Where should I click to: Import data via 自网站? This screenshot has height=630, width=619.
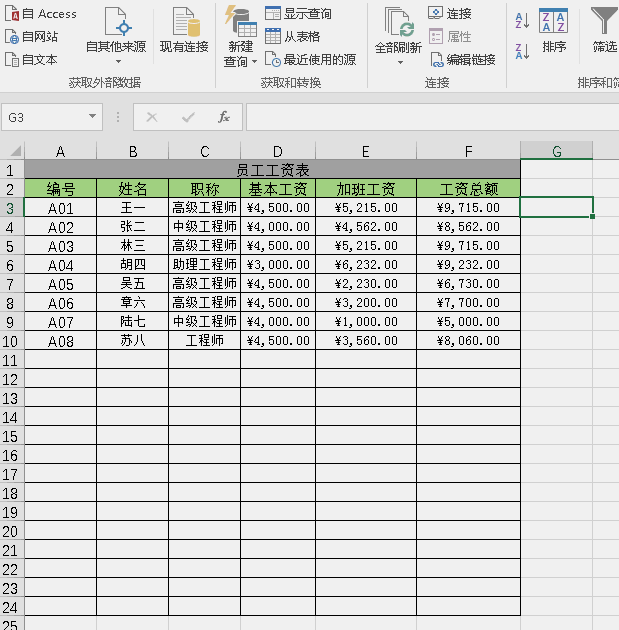[32, 37]
